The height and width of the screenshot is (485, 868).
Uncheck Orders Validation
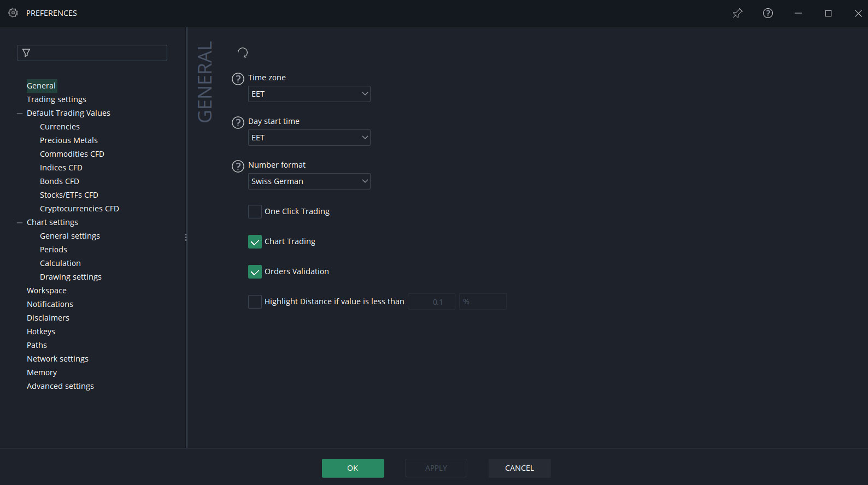point(255,271)
